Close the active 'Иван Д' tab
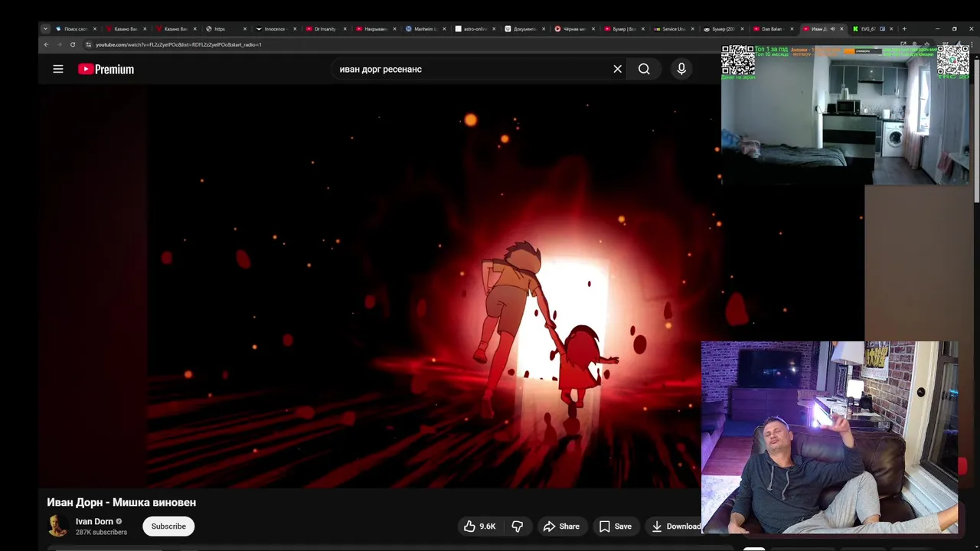980x551 pixels. 842,29
